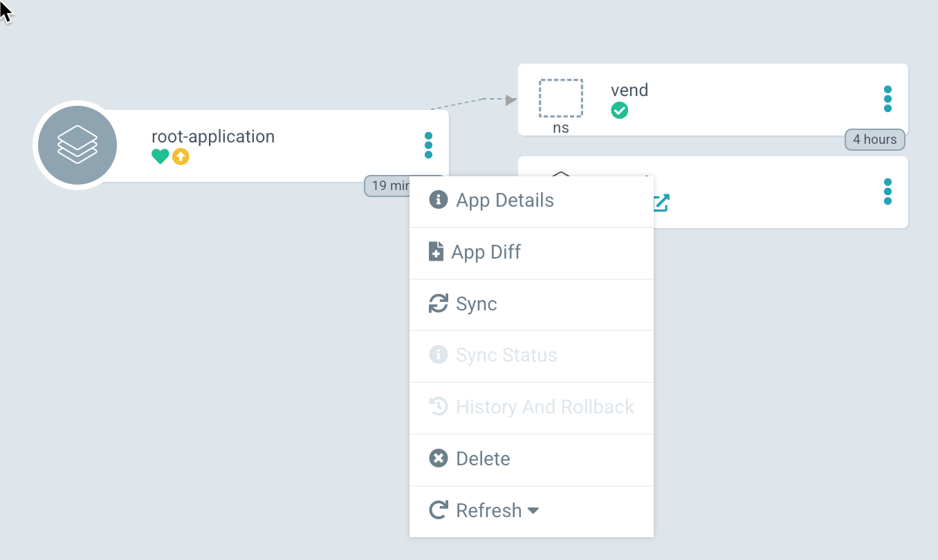
Task: Click the circular-arrows Sync icon in the menu
Action: (x=437, y=304)
